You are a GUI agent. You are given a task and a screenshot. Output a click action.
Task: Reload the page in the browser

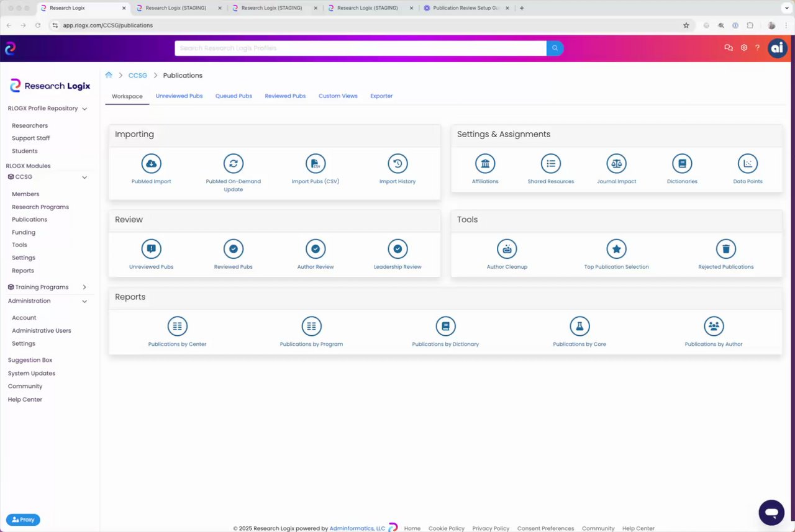(38, 25)
